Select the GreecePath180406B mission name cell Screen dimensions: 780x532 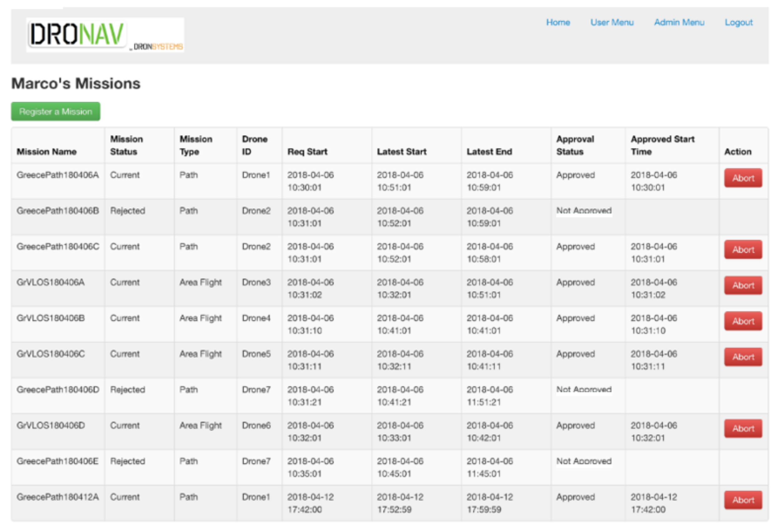58,211
